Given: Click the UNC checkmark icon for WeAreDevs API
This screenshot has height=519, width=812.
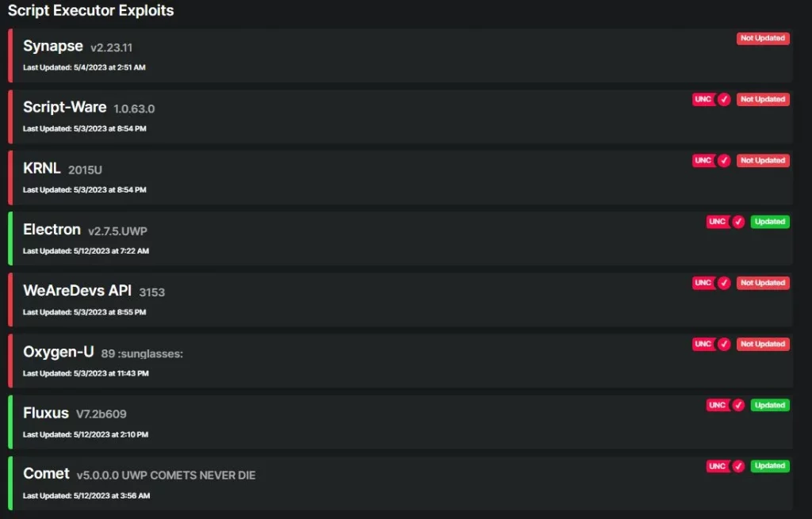Looking at the screenshot, I should 724,283.
